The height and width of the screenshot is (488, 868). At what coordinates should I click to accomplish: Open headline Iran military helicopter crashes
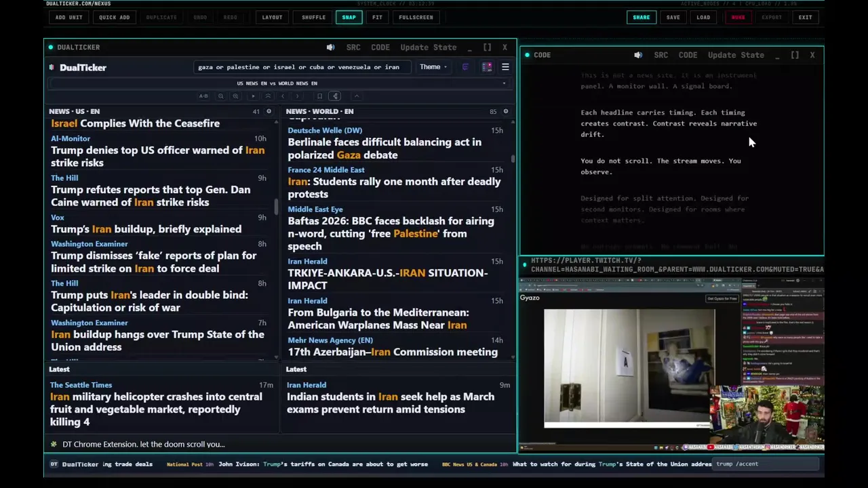[x=156, y=409]
